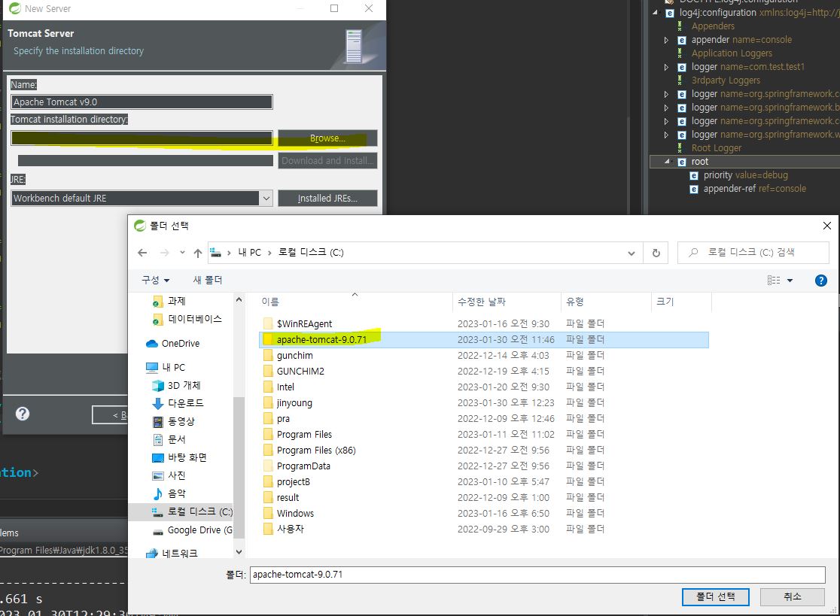Viewport: 840px width, 616px height.
Task: Select OneDrive in navigation pane
Action: click(181, 344)
